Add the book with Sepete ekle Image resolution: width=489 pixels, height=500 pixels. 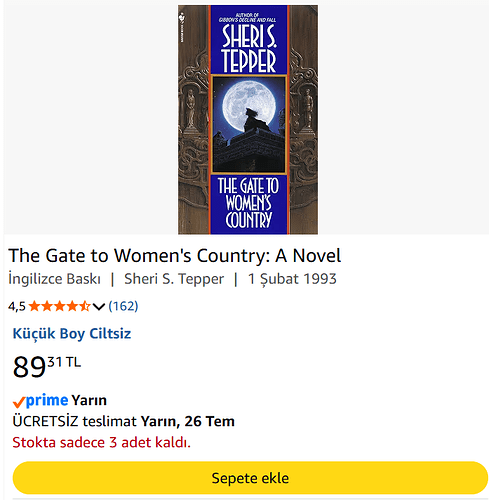[x=250, y=478]
